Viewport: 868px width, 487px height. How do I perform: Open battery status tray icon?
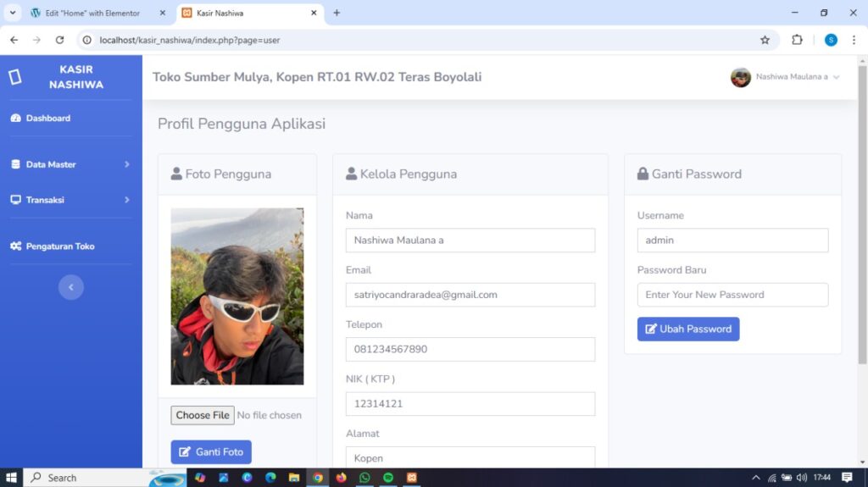[x=787, y=478]
